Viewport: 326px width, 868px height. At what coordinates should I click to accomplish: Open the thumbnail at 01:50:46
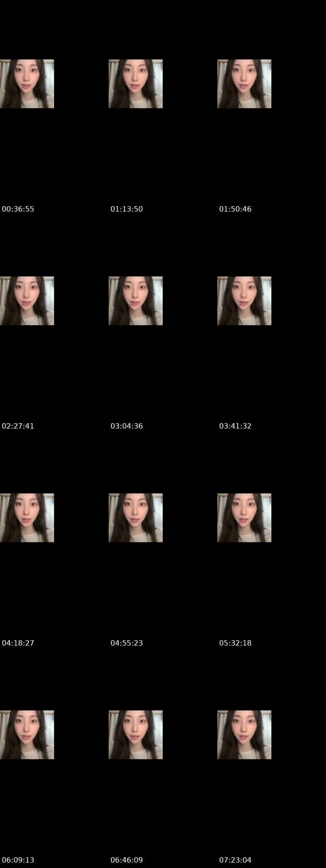click(x=244, y=84)
